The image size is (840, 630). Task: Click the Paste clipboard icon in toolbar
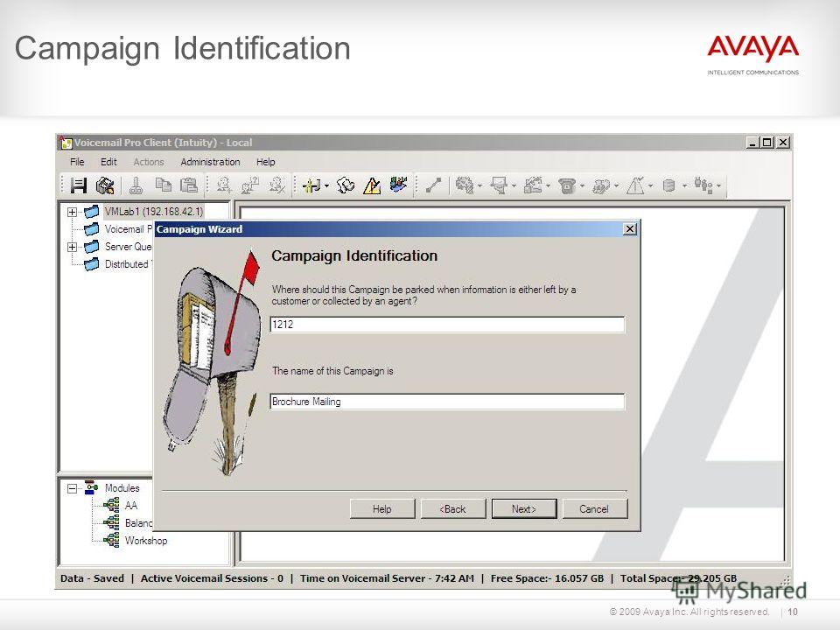(x=189, y=185)
